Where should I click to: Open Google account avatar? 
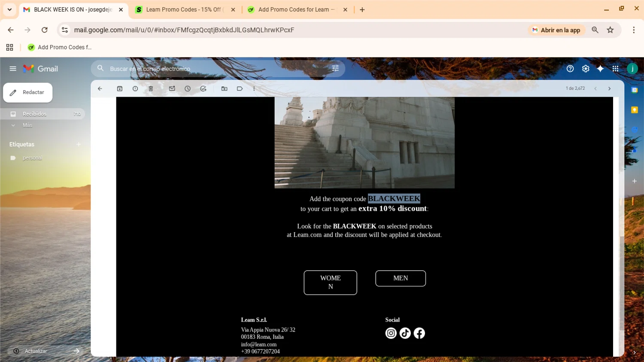point(632,69)
